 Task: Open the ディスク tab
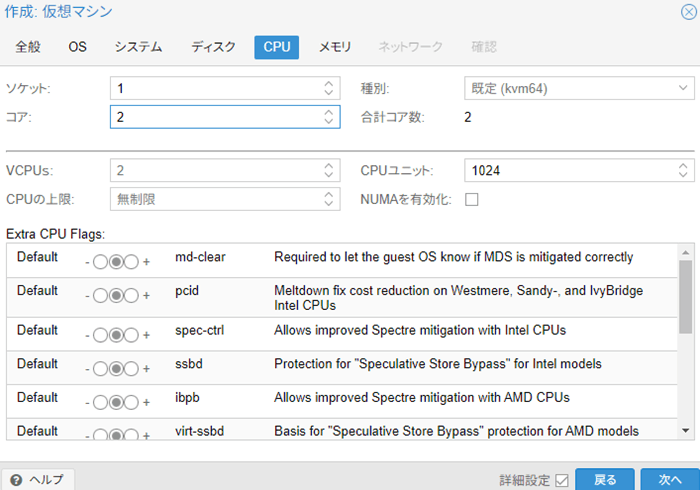coord(213,47)
